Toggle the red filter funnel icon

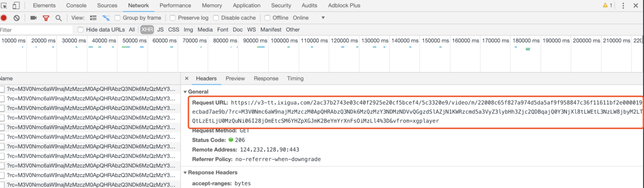coord(46,18)
